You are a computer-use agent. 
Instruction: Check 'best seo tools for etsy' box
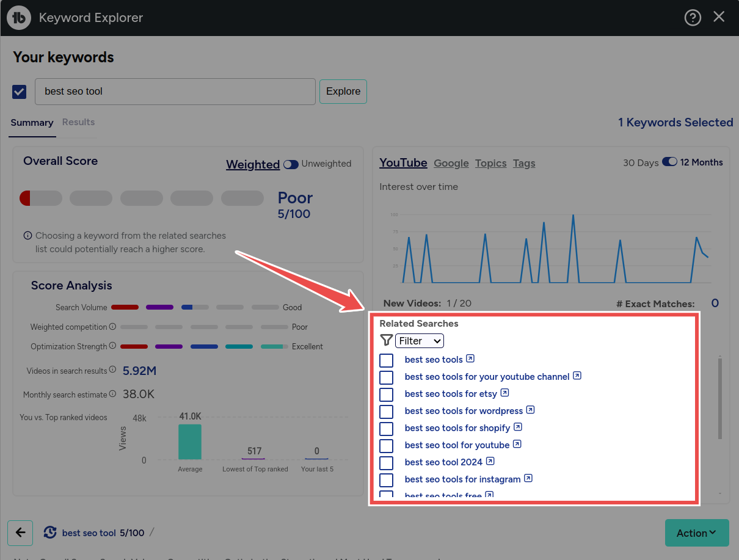click(386, 394)
